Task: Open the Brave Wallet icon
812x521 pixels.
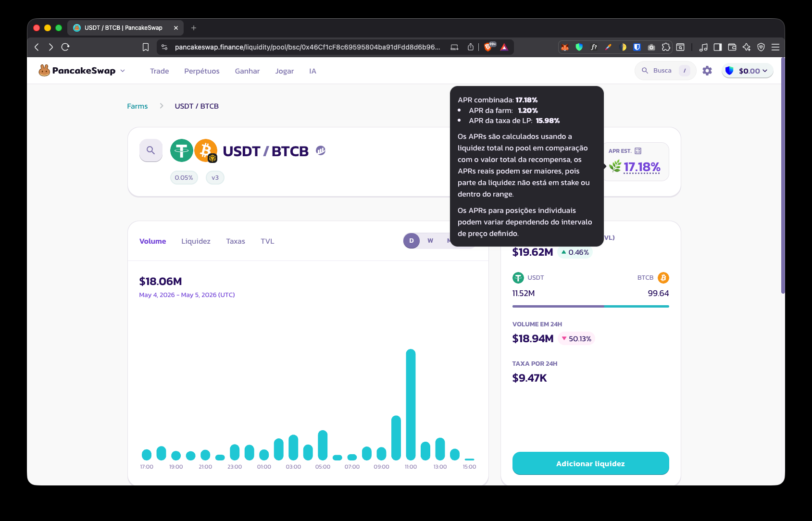Action: click(732, 47)
